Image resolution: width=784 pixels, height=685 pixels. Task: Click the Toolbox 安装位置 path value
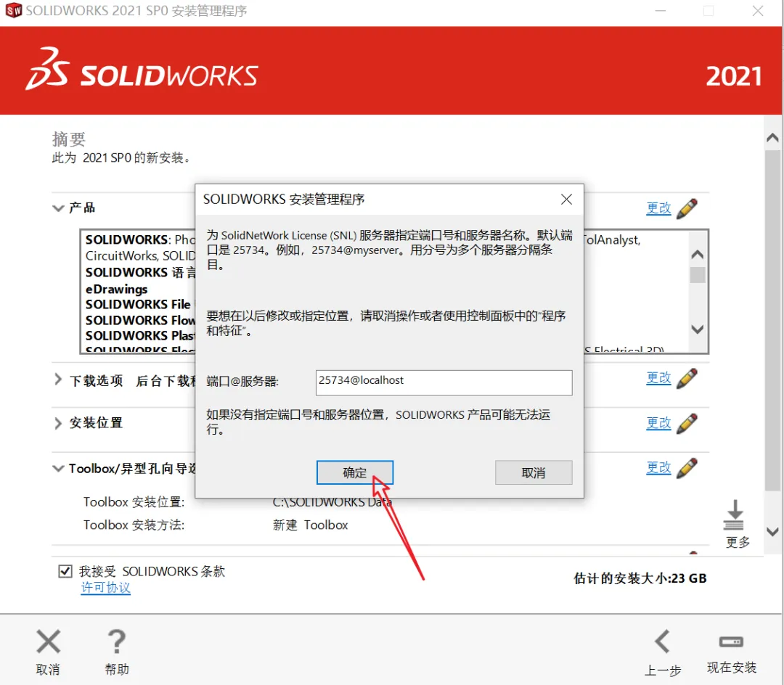coord(332,501)
